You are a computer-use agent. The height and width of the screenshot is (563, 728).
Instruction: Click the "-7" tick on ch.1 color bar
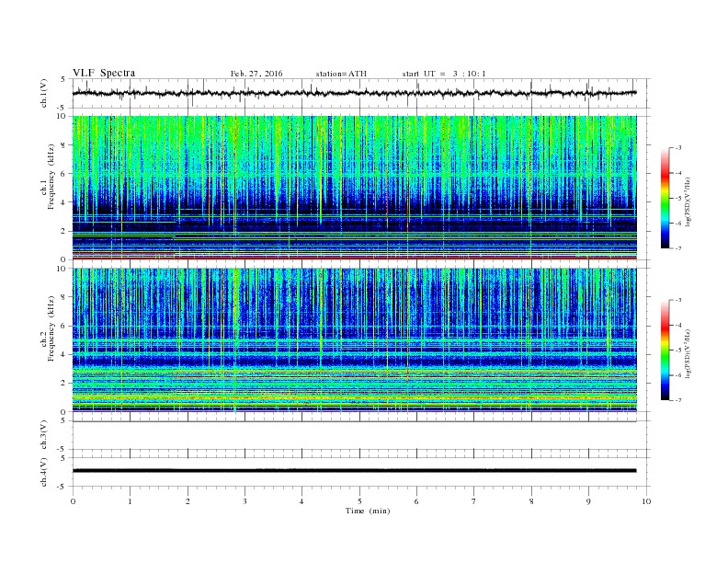[677, 248]
